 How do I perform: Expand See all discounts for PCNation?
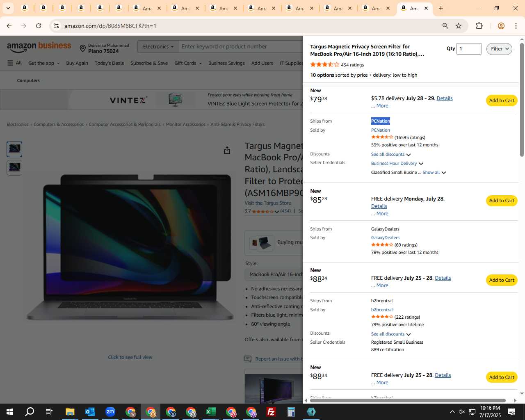pyautogui.click(x=391, y=154)
